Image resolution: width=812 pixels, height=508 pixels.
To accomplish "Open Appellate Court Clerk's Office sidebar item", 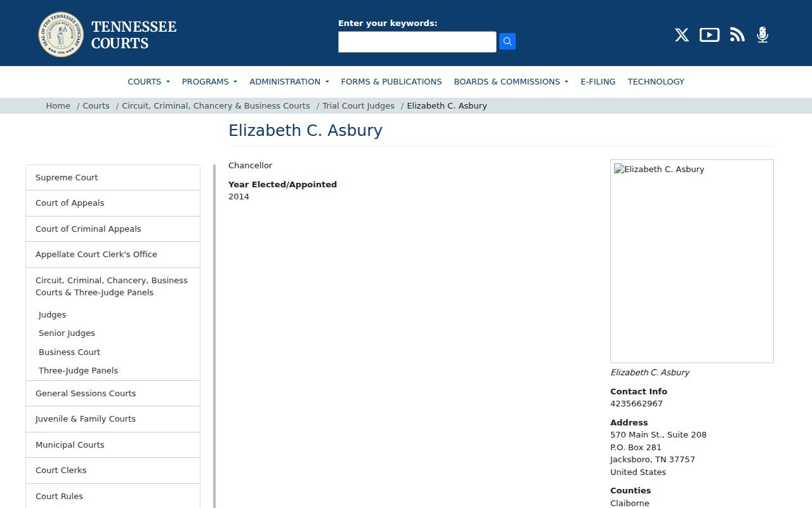I will pos(113,255).
